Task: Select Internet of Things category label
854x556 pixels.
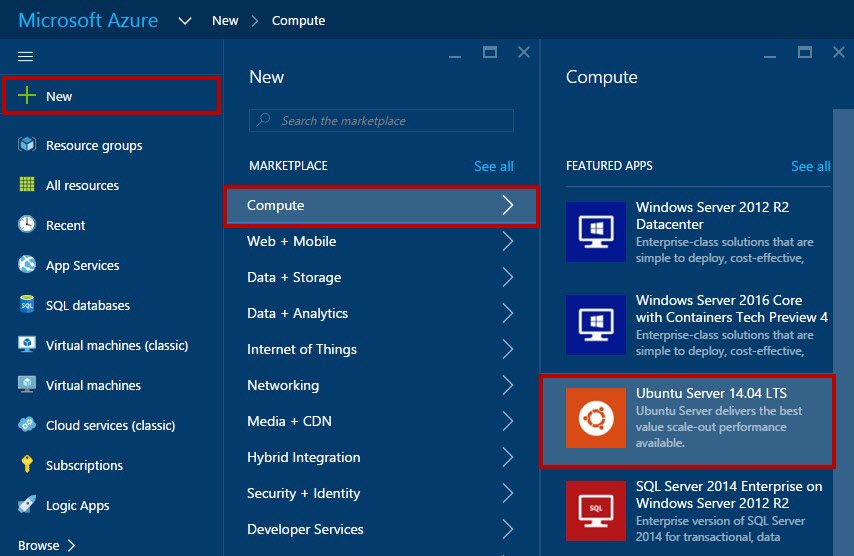Action: pos(302,349)
